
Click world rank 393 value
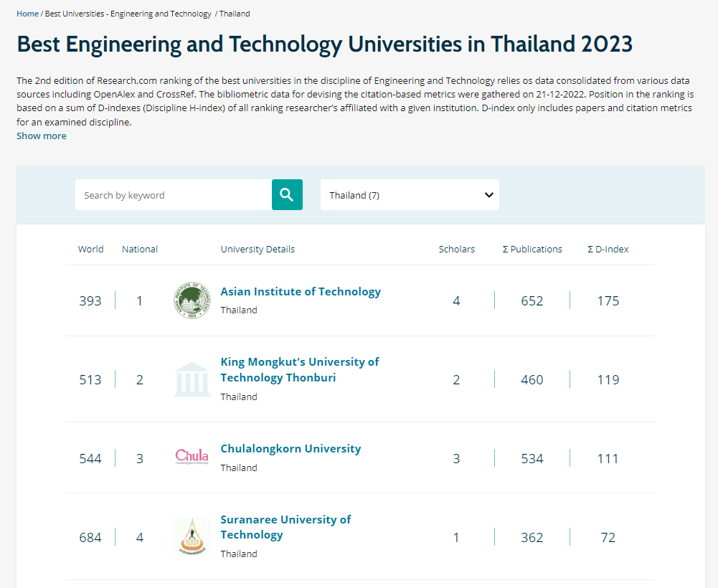pos(90,301)
